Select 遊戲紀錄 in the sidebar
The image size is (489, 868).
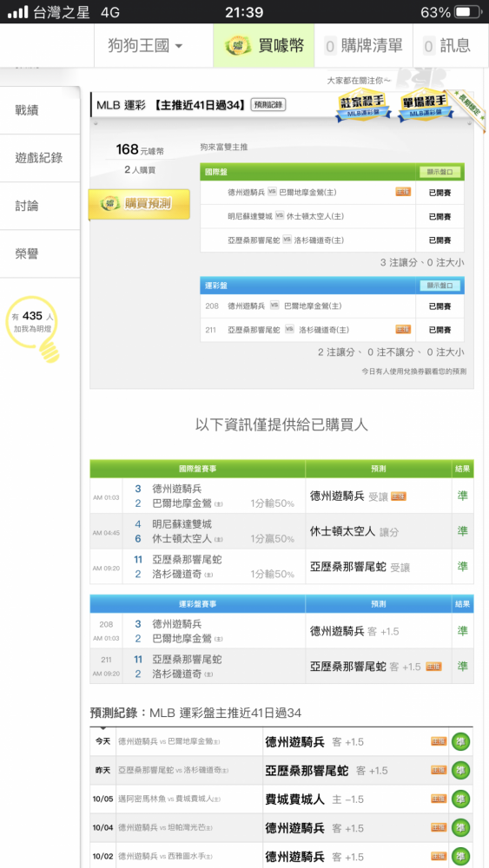click(x=40, y=158)
